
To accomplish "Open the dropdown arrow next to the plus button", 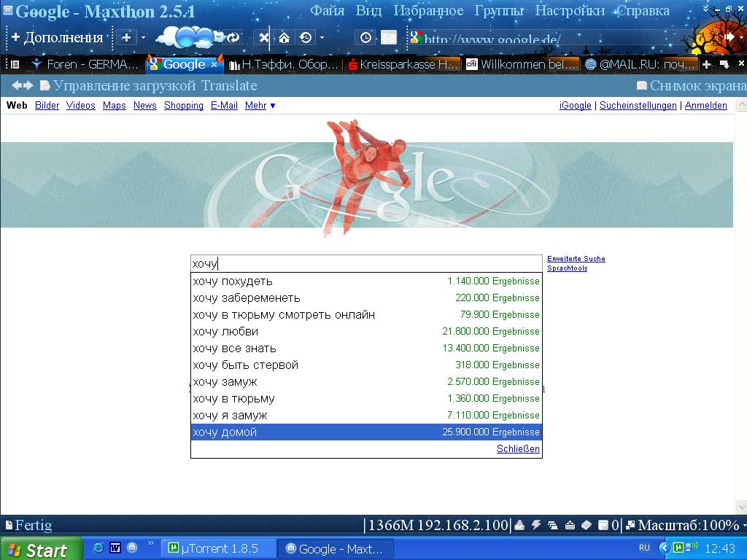I will [x=143, y=38].
